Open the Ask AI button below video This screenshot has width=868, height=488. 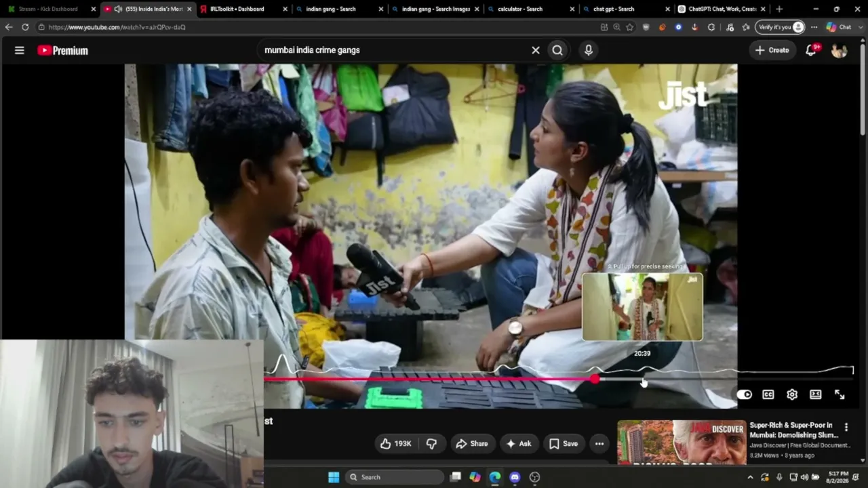point(519,444)
